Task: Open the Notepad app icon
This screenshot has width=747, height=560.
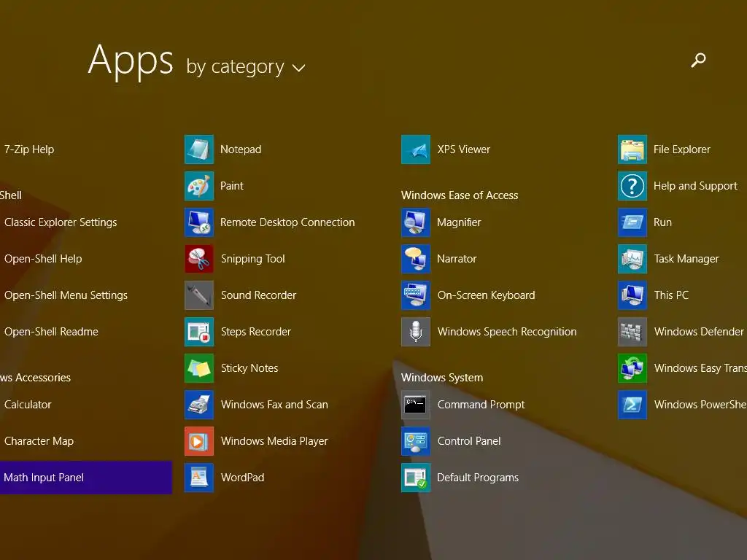Action: 198,149
